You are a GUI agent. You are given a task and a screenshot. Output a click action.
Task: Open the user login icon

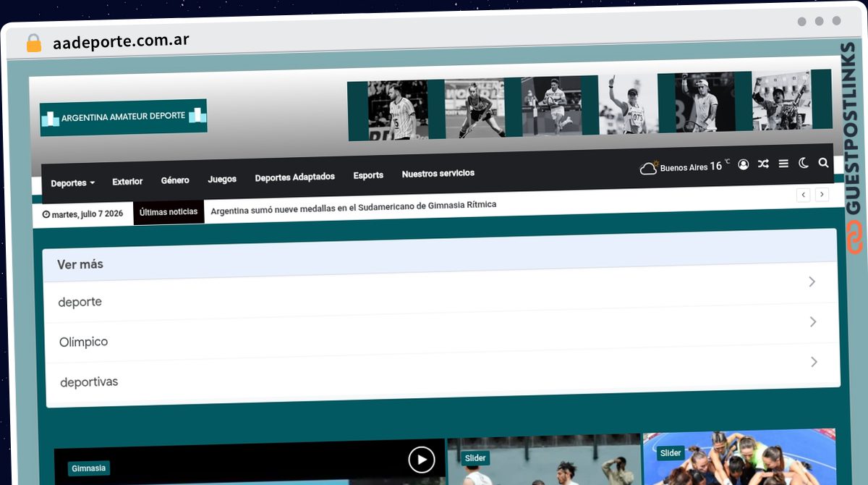point(743,164)
